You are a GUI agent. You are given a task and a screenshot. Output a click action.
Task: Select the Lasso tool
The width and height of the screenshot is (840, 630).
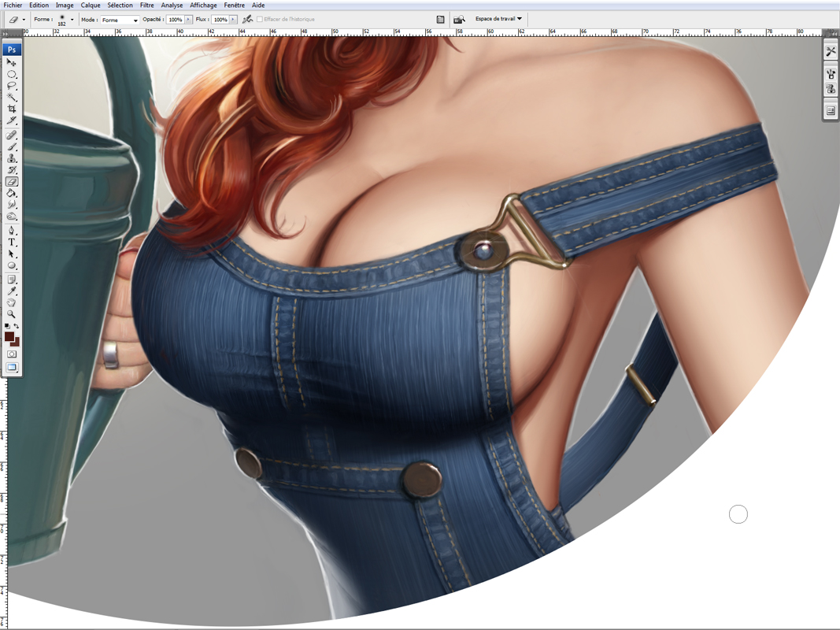pyautogui.click(x=11, y=86)
